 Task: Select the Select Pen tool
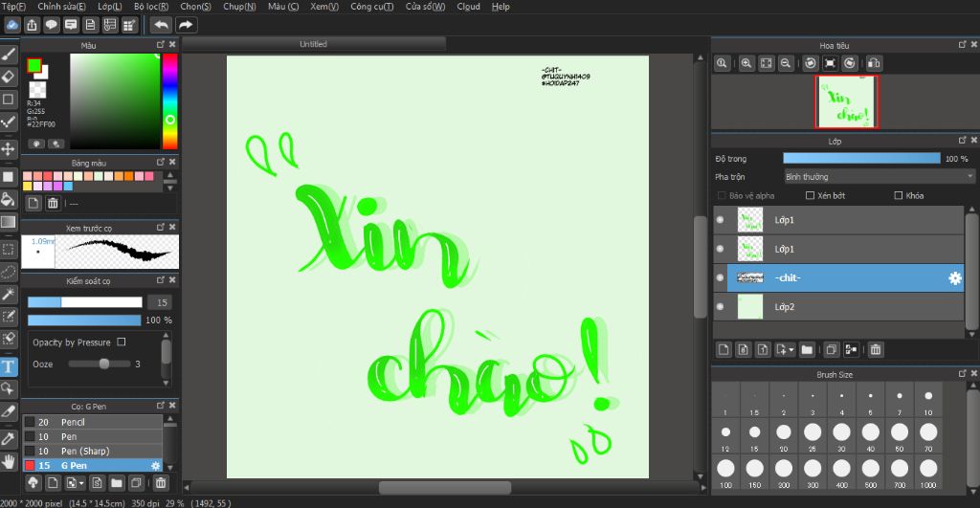(8, 316)
